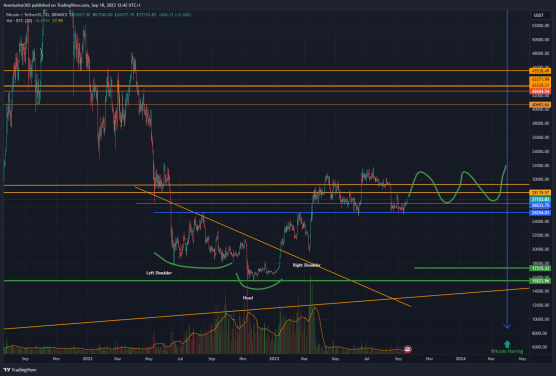The width and height of the screenshot is (556, 376).
Task: Select the orange 45538.49 price label
Action: [x=540, y=71]
